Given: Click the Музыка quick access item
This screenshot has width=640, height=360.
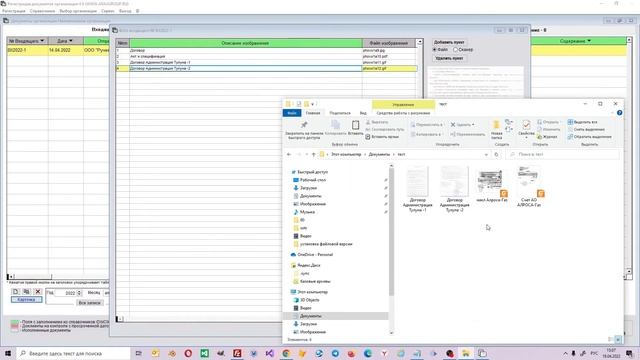Looking at the screenshot, I should pos(307,212).
